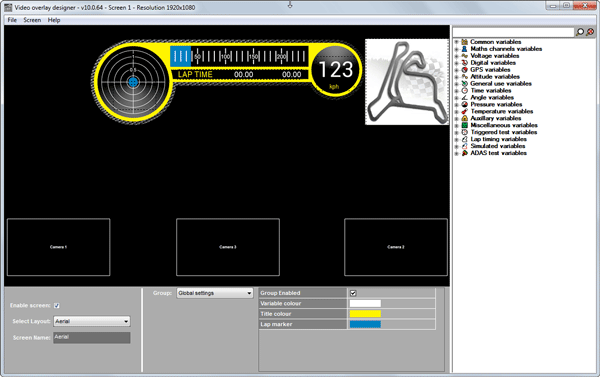
Task: Click the Lap timing variables icon
Action: click(x=465, y=139)
